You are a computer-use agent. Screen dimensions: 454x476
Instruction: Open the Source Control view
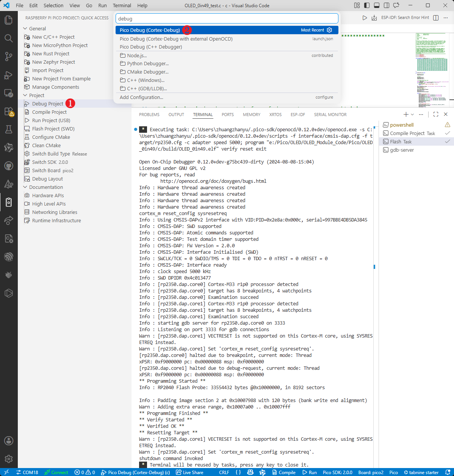pyautogui.click(x=9, y=56)
